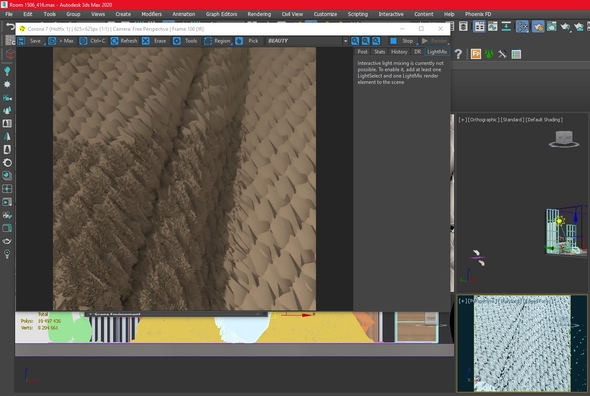Click the question mark help icon
The height and width of the screenshot is (396, 590).
coord(458,54)
